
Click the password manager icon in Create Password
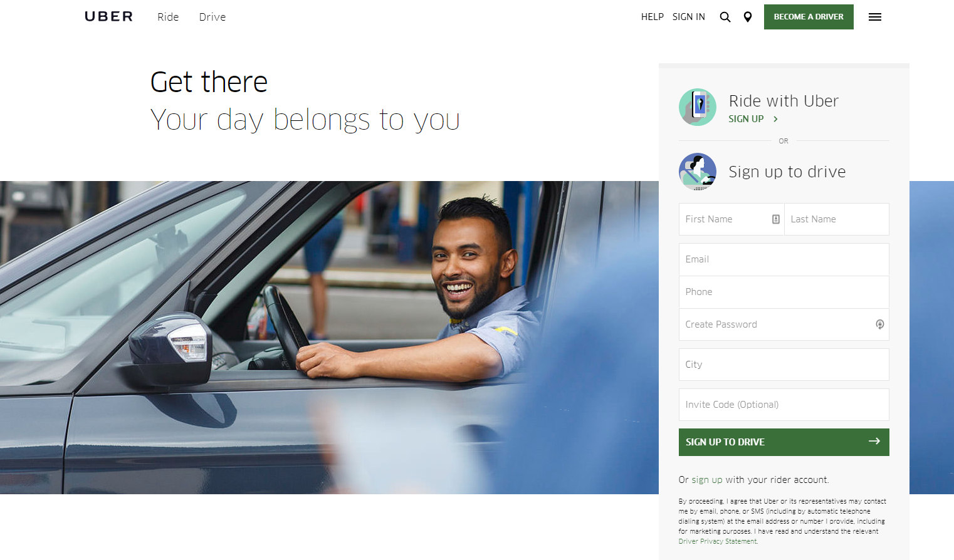click(880, 324)
